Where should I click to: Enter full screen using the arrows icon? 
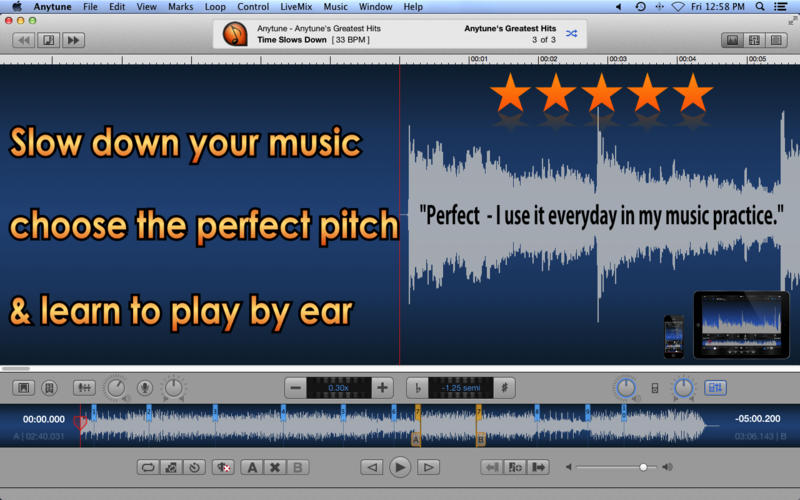pos(792,20)
